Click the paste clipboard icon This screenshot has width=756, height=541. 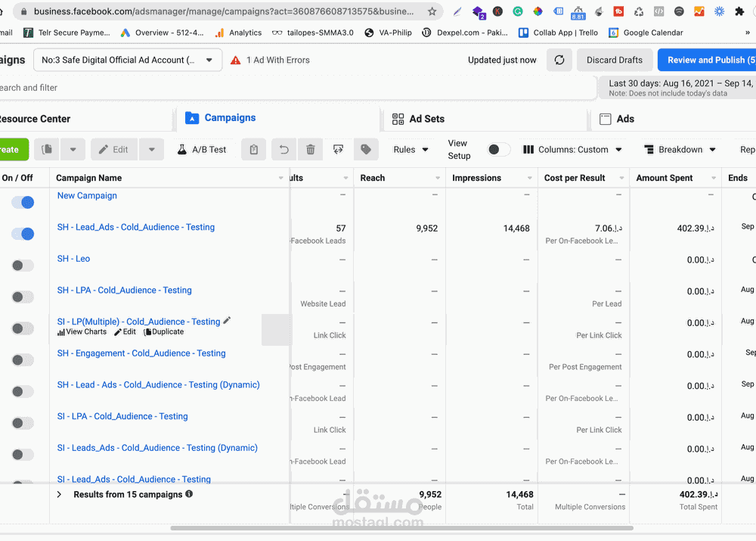click(x=254, y=150)
